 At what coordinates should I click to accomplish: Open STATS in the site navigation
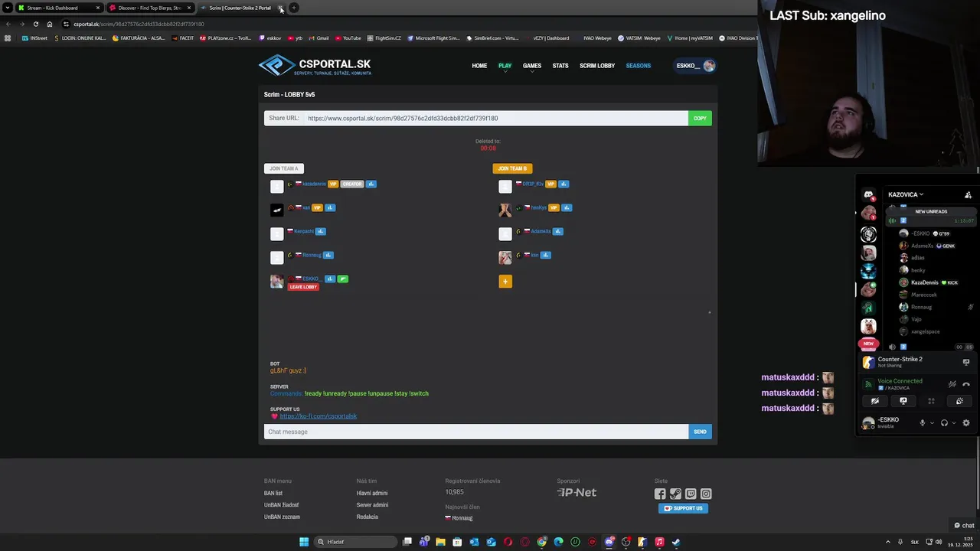(560, 66)
